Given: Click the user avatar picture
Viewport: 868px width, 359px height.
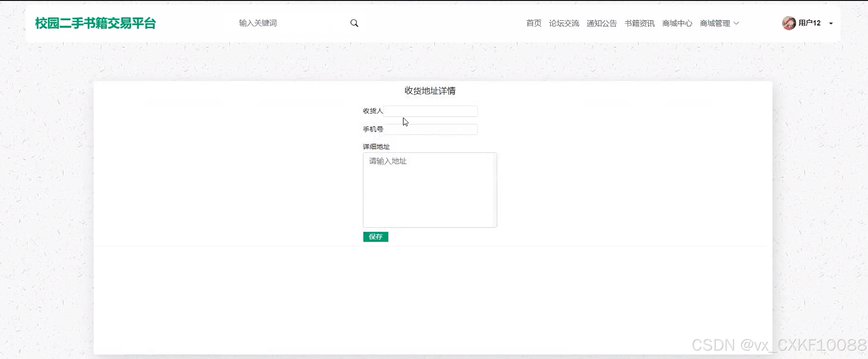Looking at the screenshot, I should pos(788,23).
